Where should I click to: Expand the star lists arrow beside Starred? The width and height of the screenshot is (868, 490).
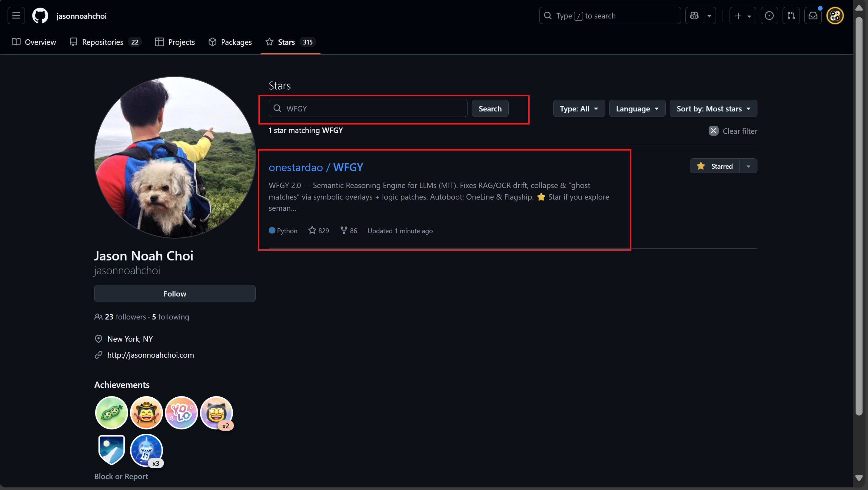pyautogui.click(x=748, y=166)
